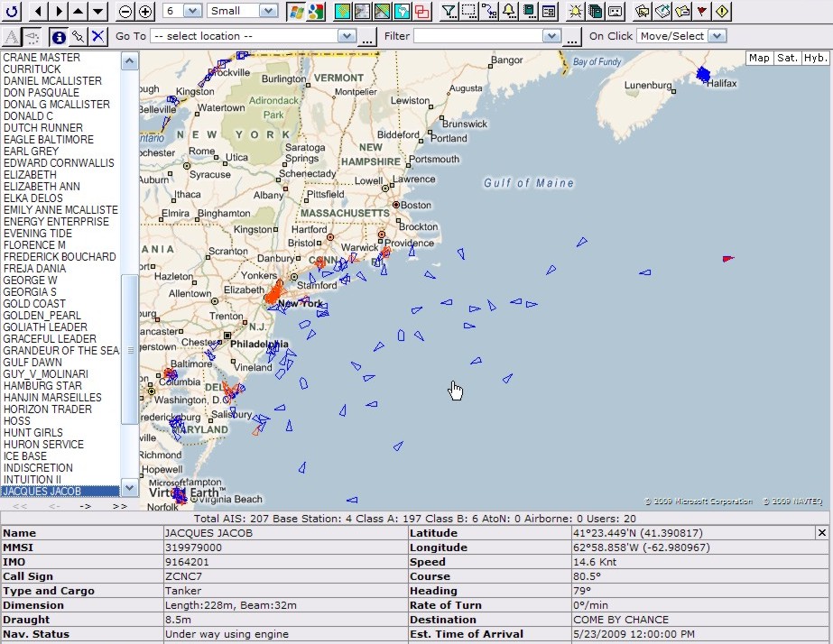Pan the map up with the arrow
Screen dimensions: 833x644
[x=79, y=11]
